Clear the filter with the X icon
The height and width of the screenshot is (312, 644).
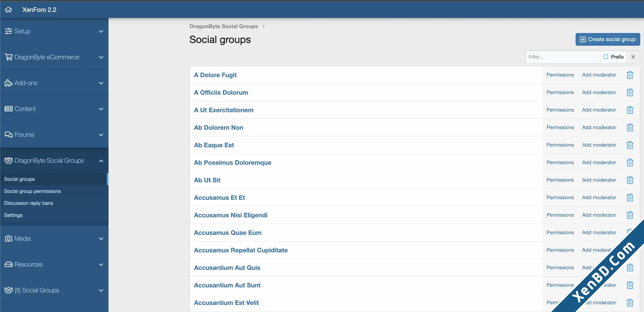pyautogui.click(x=633, y=57)
